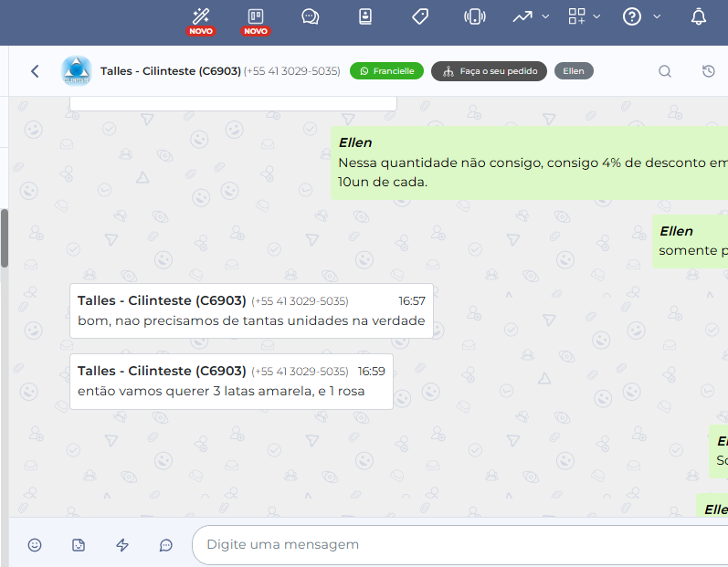Open the kanban board icon in top bar
Viewport: 728px width, 567px height.
(x=256, y=16)
